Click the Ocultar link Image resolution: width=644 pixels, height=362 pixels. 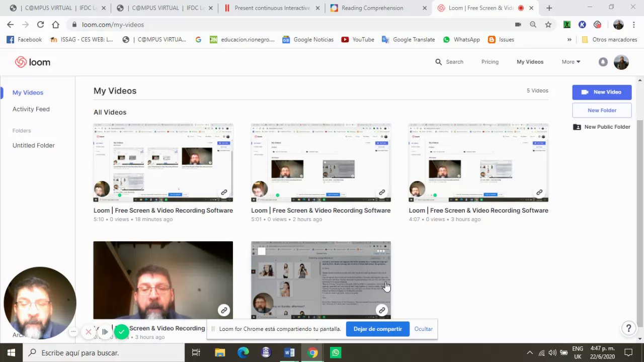coord(423,329)
